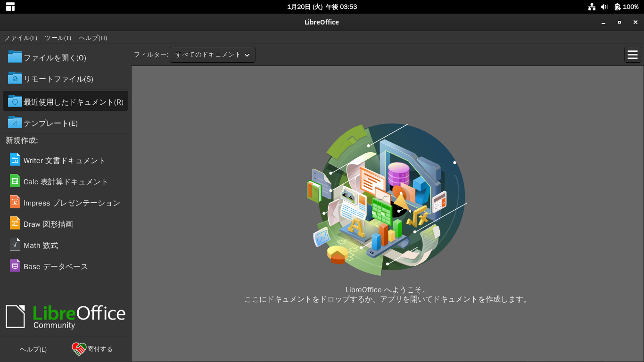
Task: Open help via ヘルプ(L)
Action: tap(33, 349)
